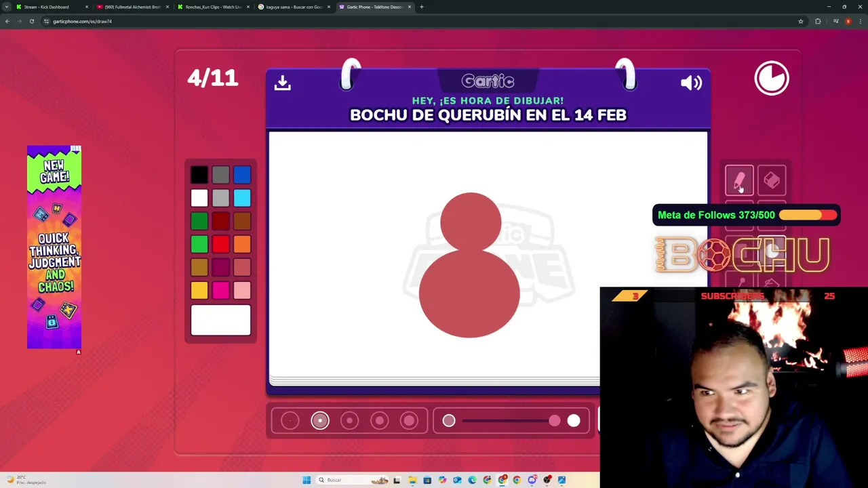Choose the fourth brush size
868x488 pixels.
[380, 421]
